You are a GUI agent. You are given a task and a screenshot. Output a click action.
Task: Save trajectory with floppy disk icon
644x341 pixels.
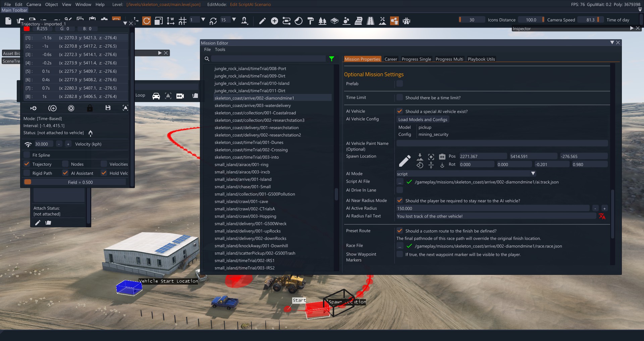(108, 108)
